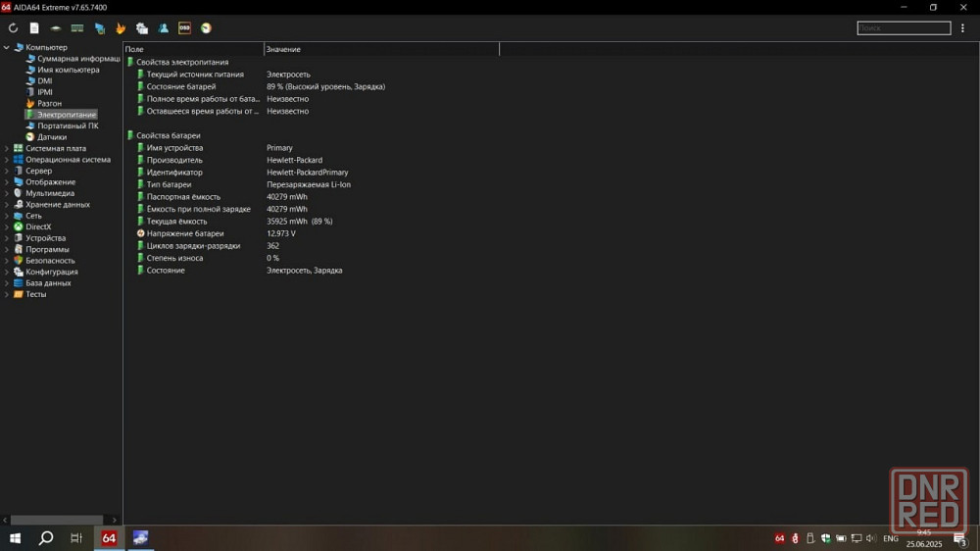Click the Refresh icon in the toolbar
Screen dimensions: 980x551
[13, 28]
